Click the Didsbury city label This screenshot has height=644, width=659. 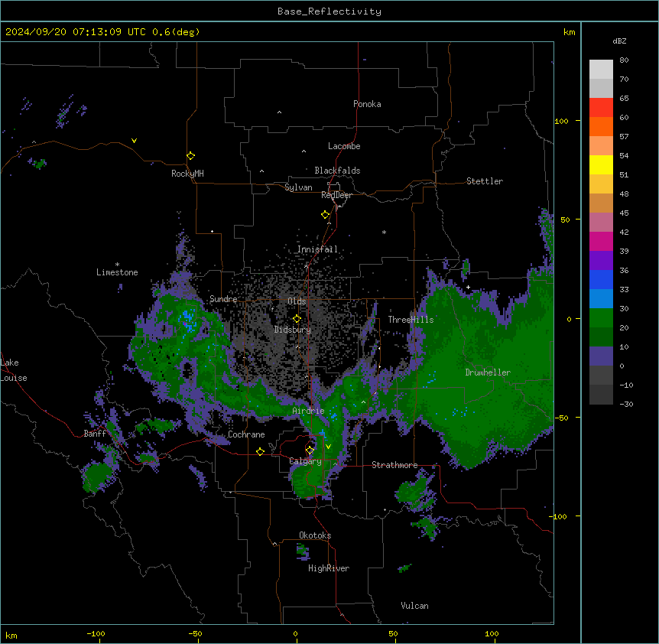coord(293,330)
